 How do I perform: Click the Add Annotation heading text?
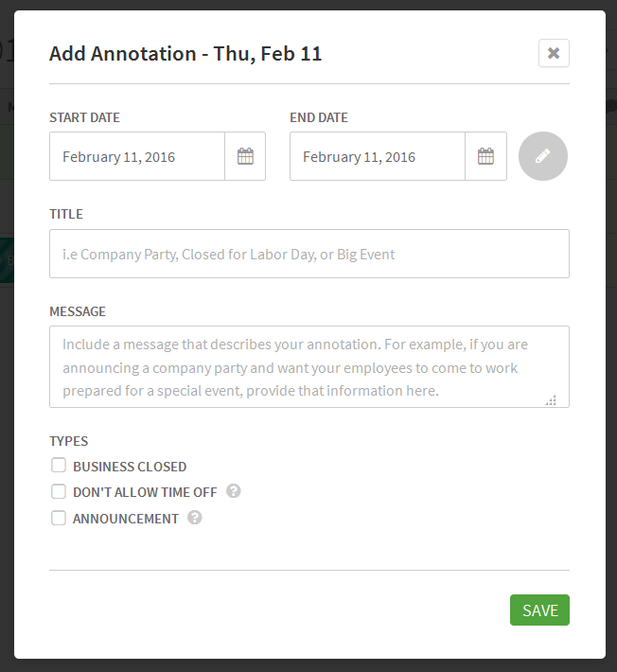pyautogui.click(x=185, y=54)
